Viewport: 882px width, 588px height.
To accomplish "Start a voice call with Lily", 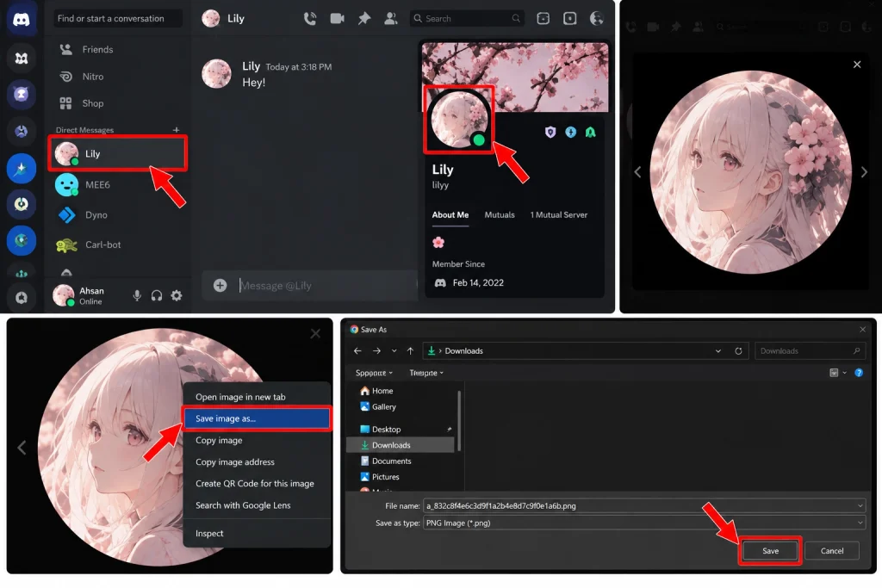I will point(310,19).
